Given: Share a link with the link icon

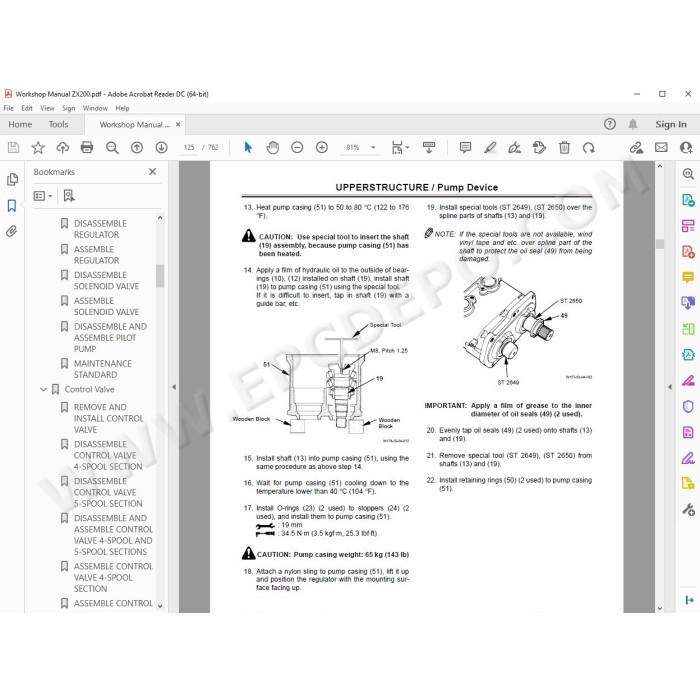Looking at the screenshot, I should [636, 148].
